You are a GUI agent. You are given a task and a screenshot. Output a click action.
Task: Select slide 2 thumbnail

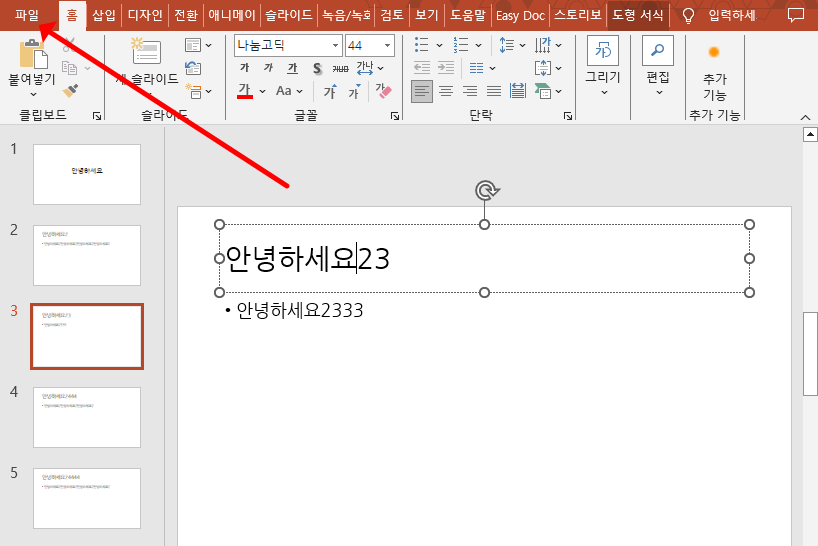click(x=87, y=255)
